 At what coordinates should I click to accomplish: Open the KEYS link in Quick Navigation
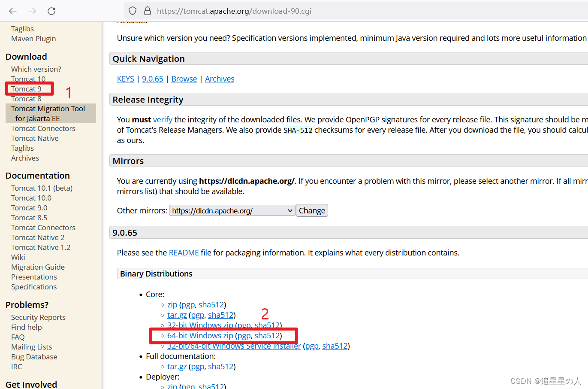pyautogui.click(x=126, y=79)
